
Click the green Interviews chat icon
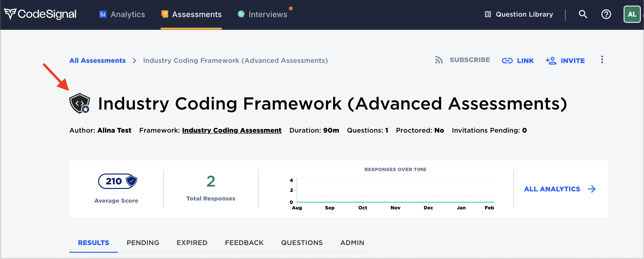pos(241,14)
